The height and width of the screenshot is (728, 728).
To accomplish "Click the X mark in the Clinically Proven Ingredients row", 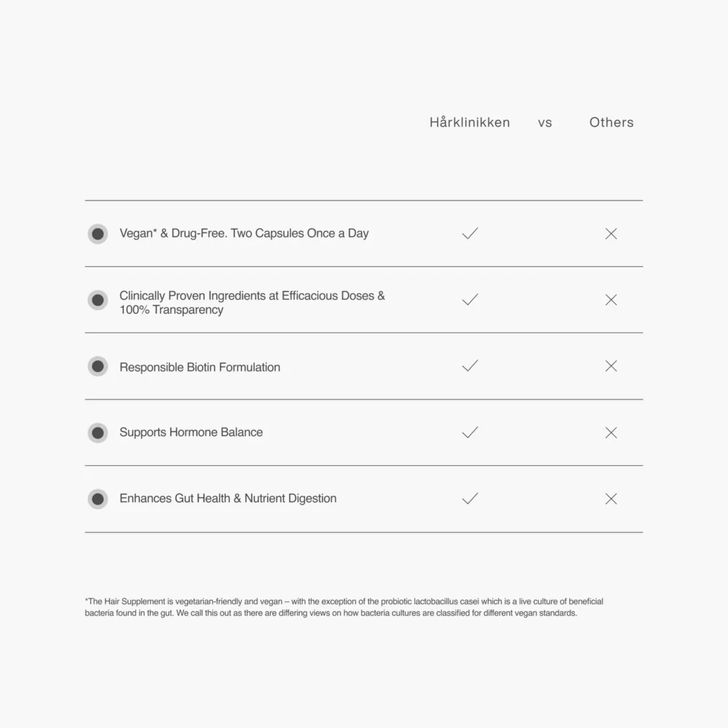I will [611, 300].
